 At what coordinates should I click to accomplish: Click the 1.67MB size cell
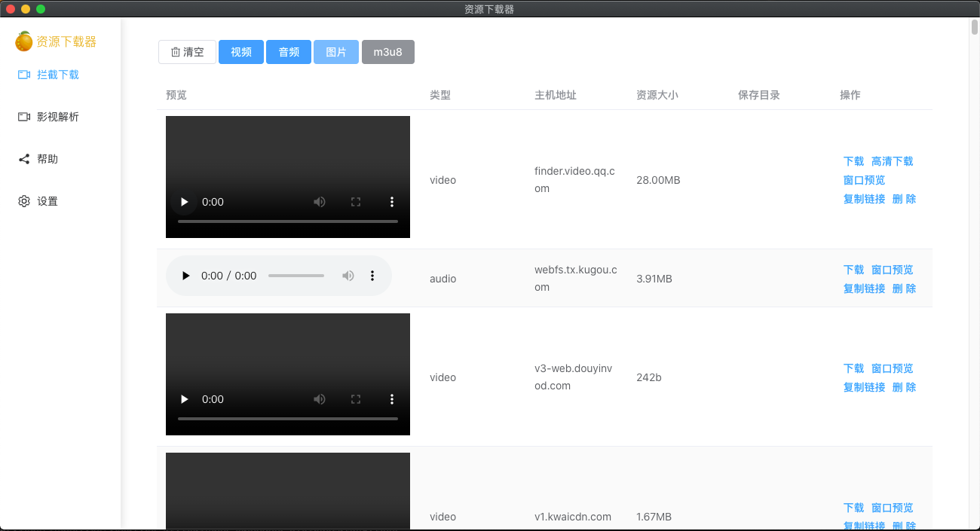[654, 517]
